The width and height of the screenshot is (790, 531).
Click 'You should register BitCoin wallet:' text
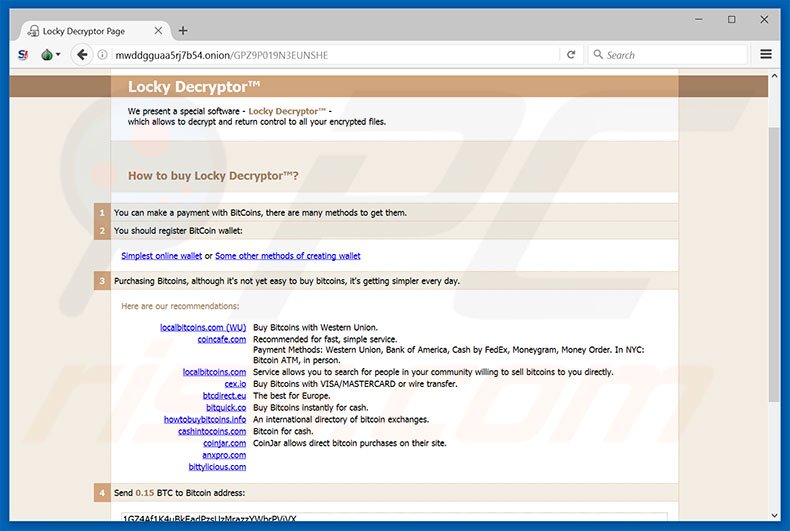point(178,231)
